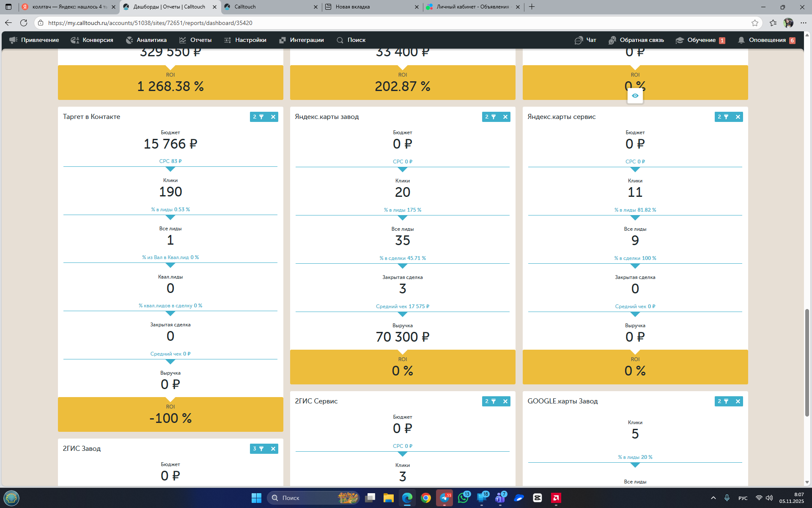Open browser settings and more menu
Image resolution: width=812 pixels, height=508 pixels.
tap(804, 23)
